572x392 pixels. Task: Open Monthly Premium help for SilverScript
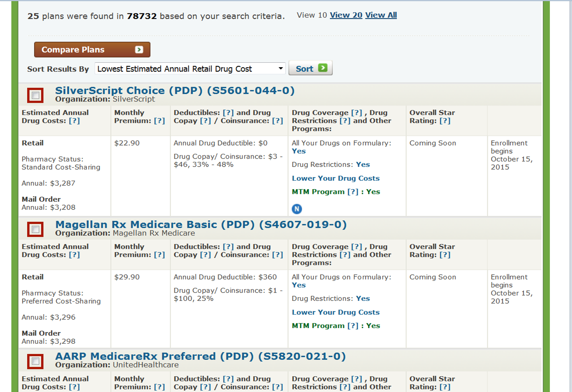[x=159, y=121]
